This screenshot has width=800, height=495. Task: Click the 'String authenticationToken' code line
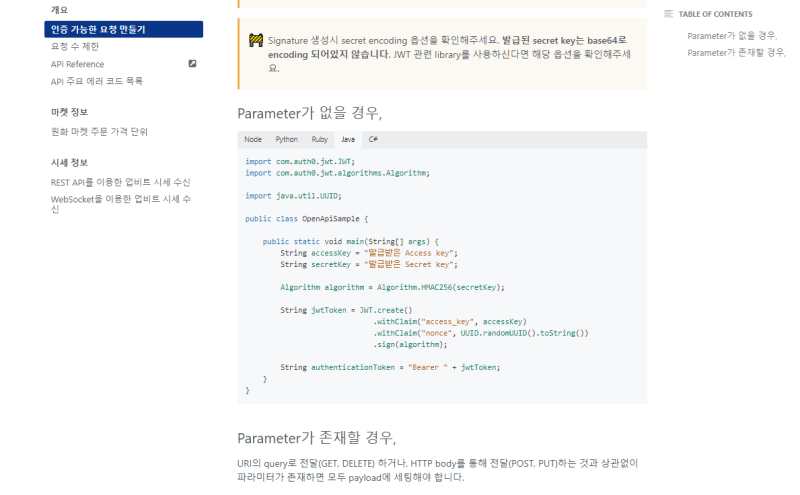[x=390, y=367]
